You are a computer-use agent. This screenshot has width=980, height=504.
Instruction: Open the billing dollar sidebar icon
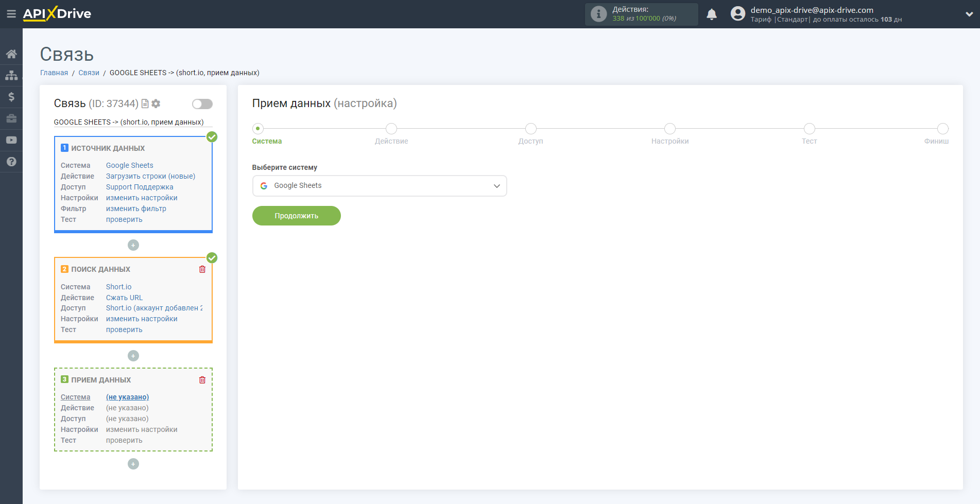(11, 97)
